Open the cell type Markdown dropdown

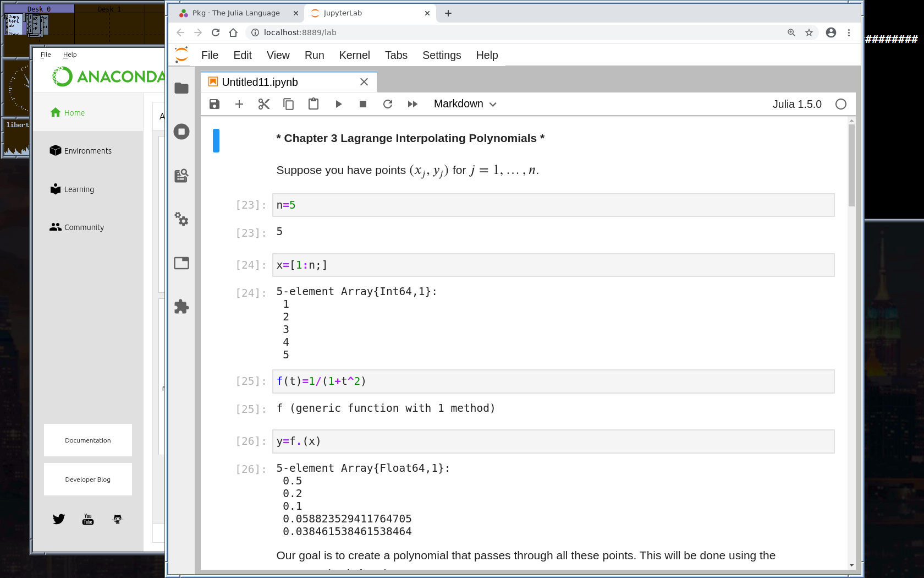465,104
